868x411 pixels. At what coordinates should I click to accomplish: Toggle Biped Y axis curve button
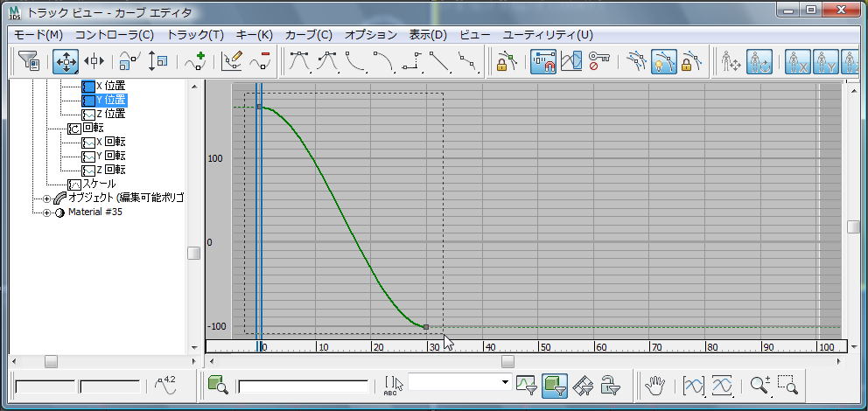824,61
